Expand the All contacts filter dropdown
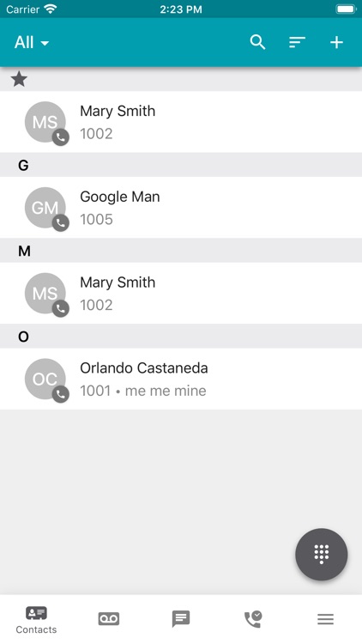The image size is (362, 644). 32,42
